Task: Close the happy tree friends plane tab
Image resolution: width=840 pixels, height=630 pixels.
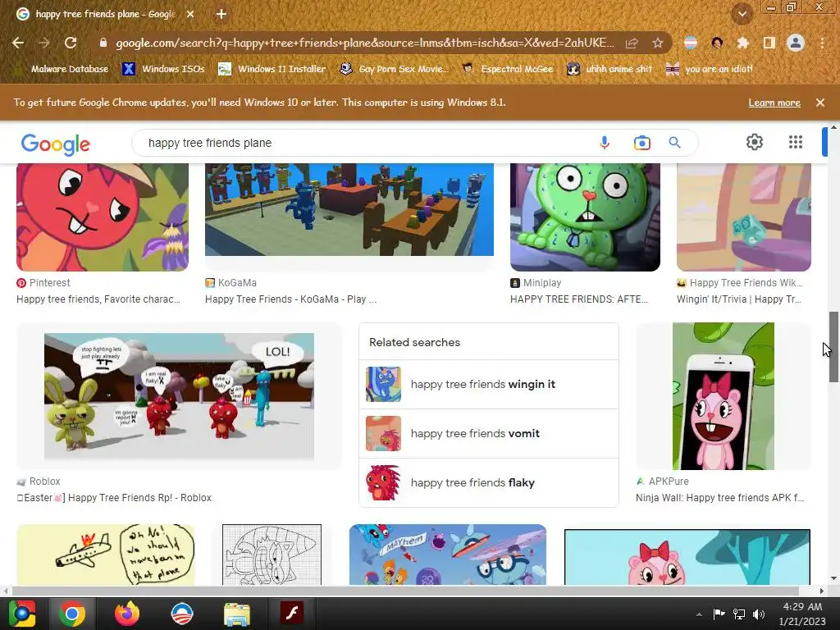Action: click(190, 14)
